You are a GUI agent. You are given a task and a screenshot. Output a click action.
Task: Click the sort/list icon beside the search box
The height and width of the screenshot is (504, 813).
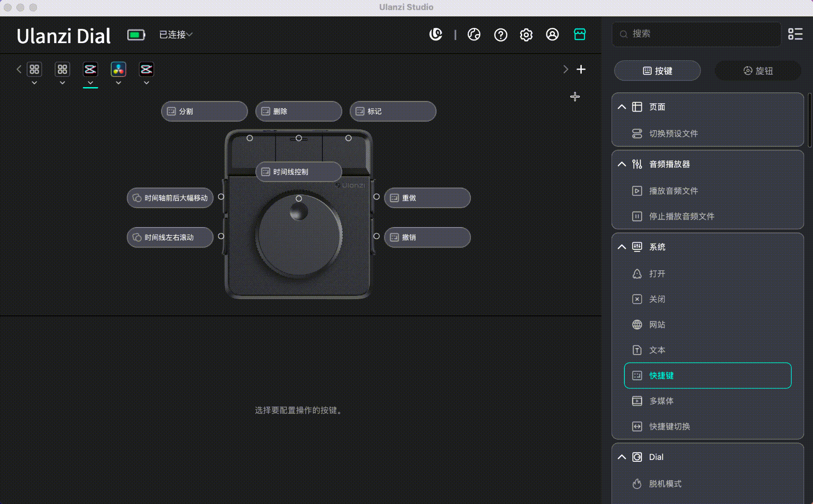[x=796, y=34]
